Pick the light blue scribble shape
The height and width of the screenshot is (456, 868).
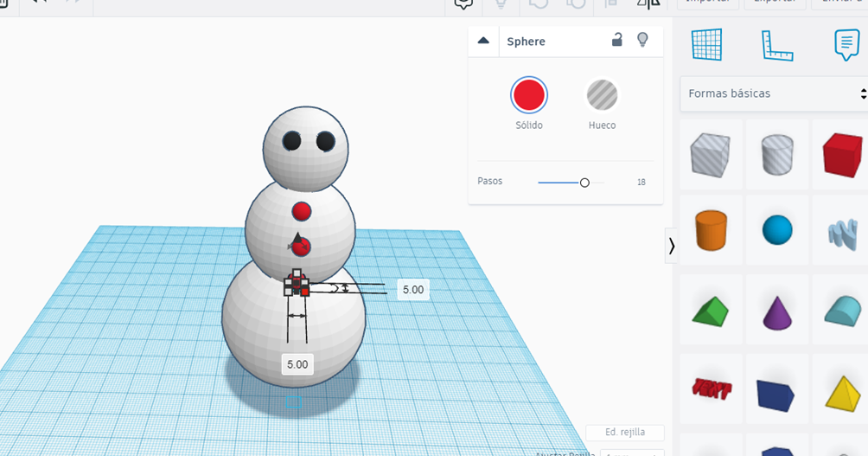[843, 234]
